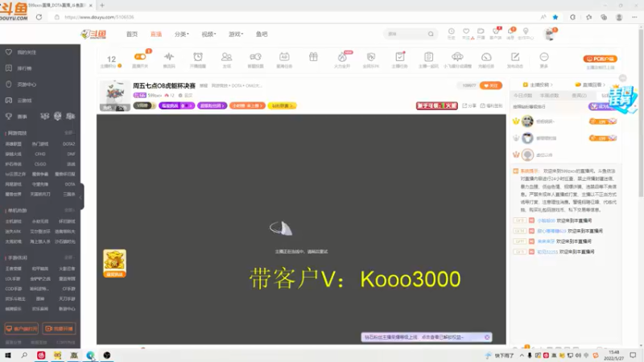Click DNF in sidebar game list
644x362 pixels.
71,154
